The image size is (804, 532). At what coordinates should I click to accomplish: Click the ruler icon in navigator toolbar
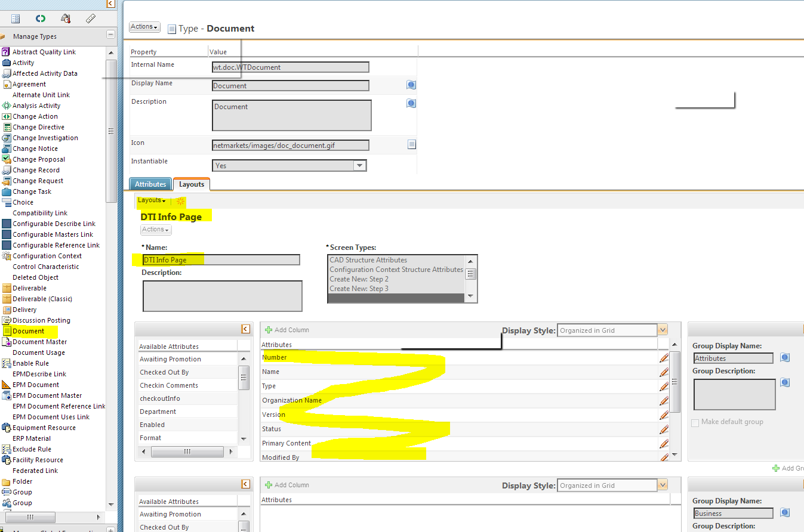pos(91,18)
